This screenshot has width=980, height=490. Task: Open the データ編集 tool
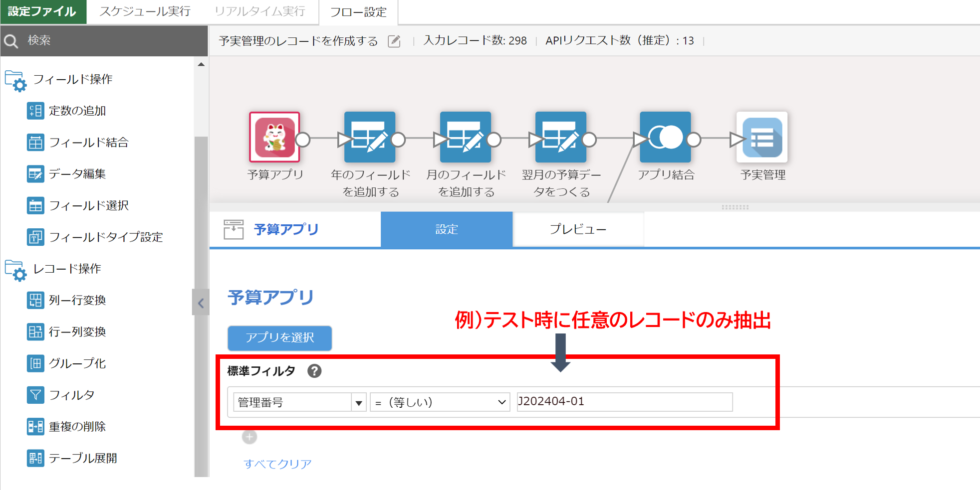point(34,173)
